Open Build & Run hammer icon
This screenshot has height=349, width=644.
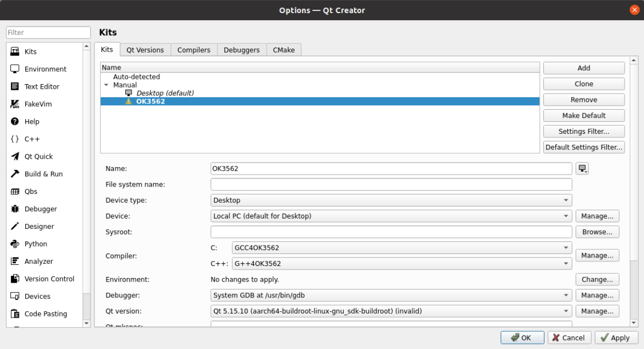click(15, 174)
